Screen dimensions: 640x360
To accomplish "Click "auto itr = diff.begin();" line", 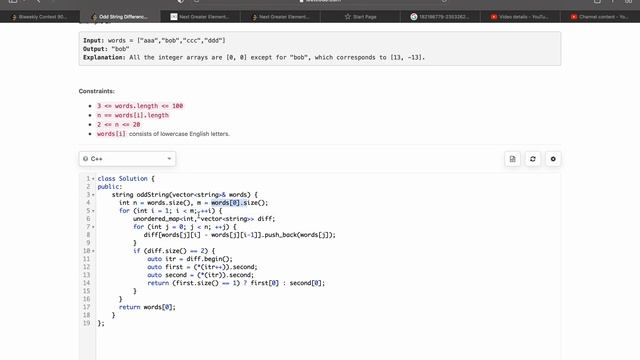I will coord(190,259).
